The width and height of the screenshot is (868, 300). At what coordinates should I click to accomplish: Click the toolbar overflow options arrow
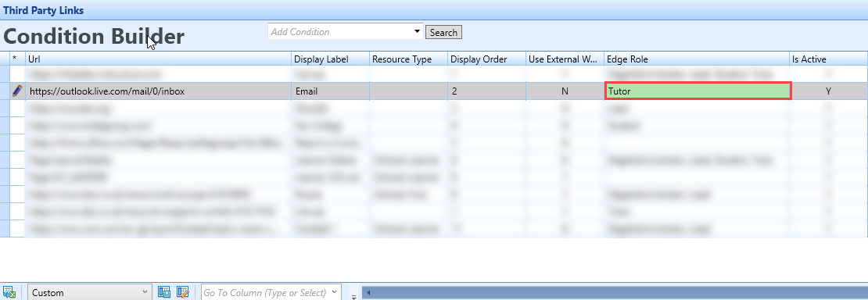pyautogui.click(x=354, y=296)
